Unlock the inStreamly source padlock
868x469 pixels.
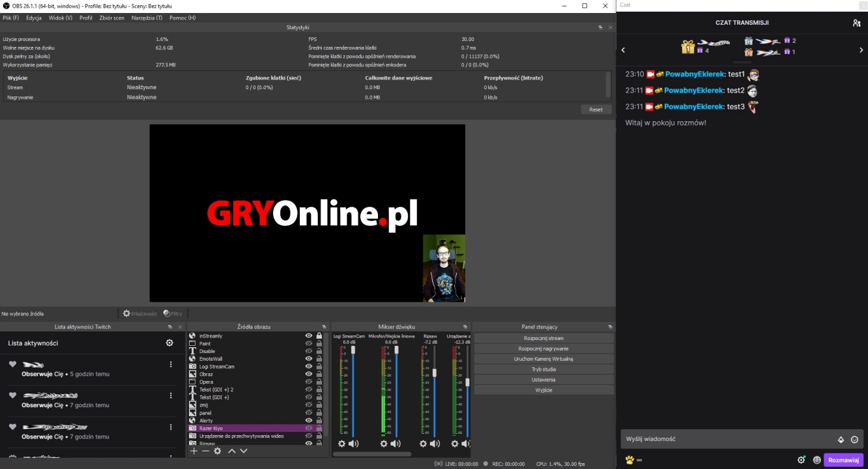point(318,335)
